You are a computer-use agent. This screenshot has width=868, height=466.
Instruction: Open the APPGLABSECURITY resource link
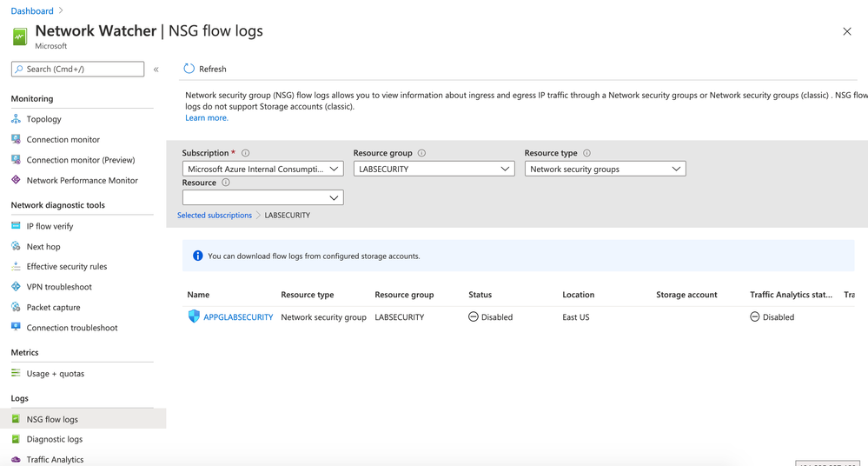238,317
